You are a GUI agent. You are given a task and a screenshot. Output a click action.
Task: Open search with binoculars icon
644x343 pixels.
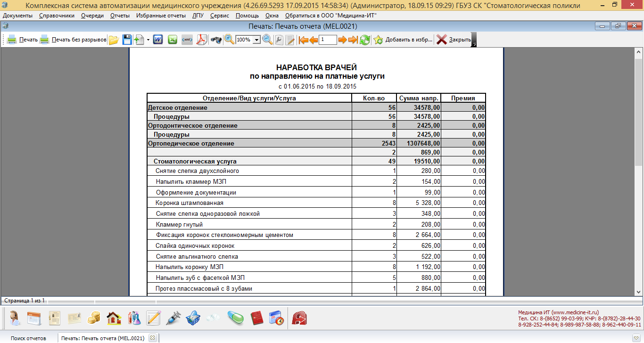point(216,40)
